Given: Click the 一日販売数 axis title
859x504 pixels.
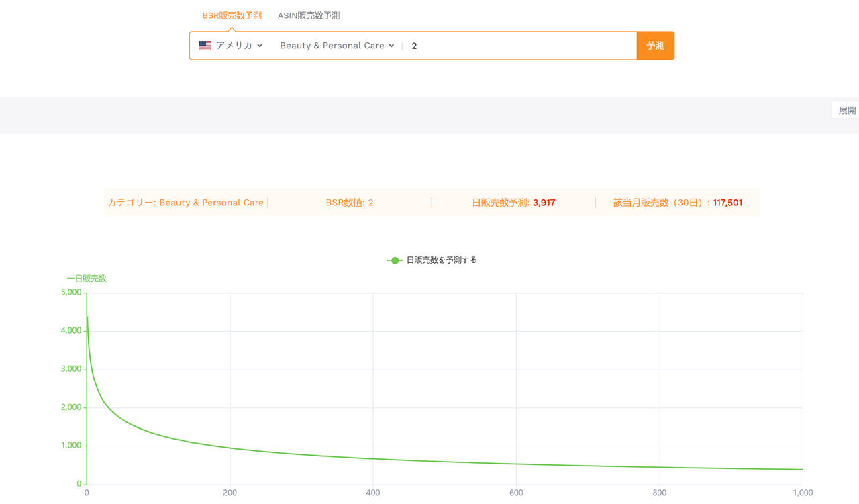Looking at the screenshot, I should (x=87, y=279).
